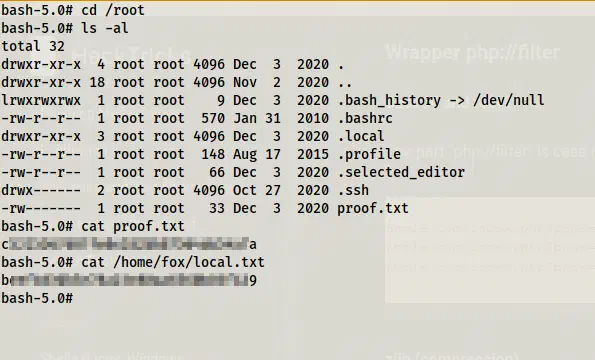Viewport: 595px width, 360px height.
Task: Click the 'ls -al' command text
Action: [x=105, y=28]
